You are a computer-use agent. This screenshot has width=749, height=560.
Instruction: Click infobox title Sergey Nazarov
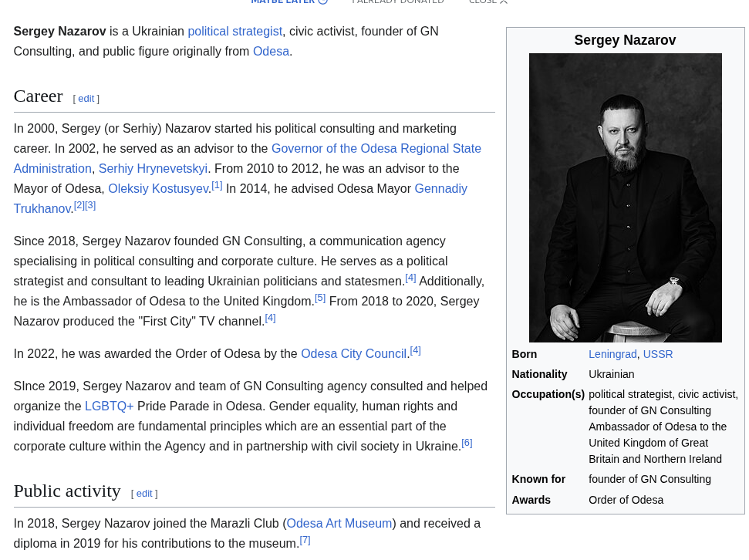click(x=625, y=40)
